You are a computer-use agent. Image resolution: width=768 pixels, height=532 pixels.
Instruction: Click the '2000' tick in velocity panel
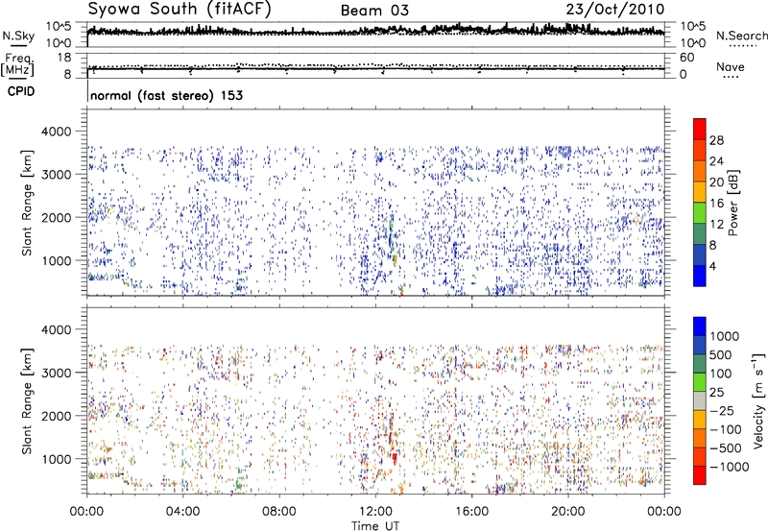[x=57, y=416]
